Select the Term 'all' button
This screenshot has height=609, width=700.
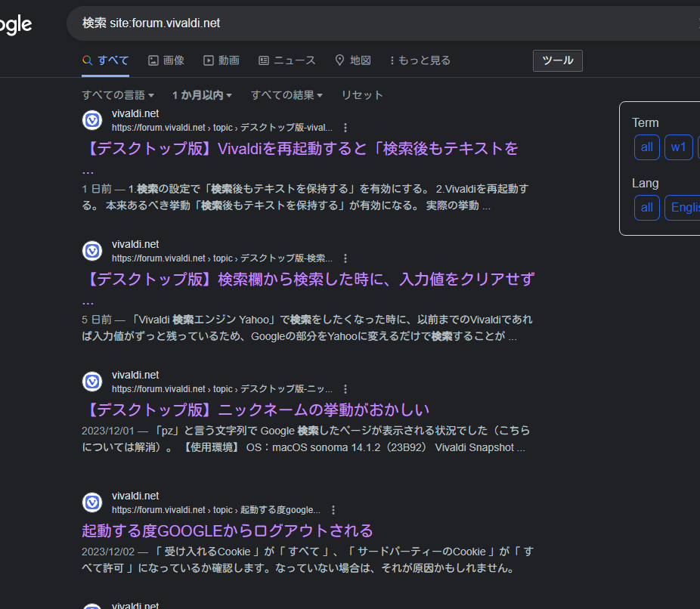click(x=647, y=147)
